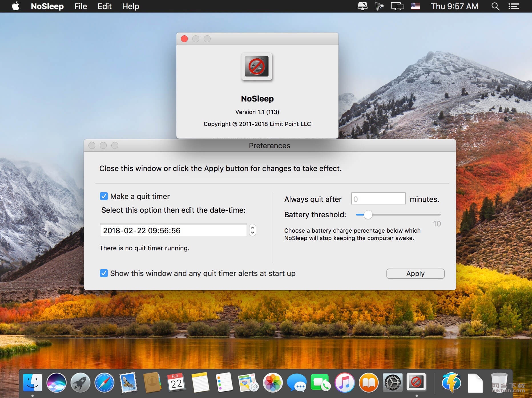Click the date-time stepper arrows

(252, 230)
